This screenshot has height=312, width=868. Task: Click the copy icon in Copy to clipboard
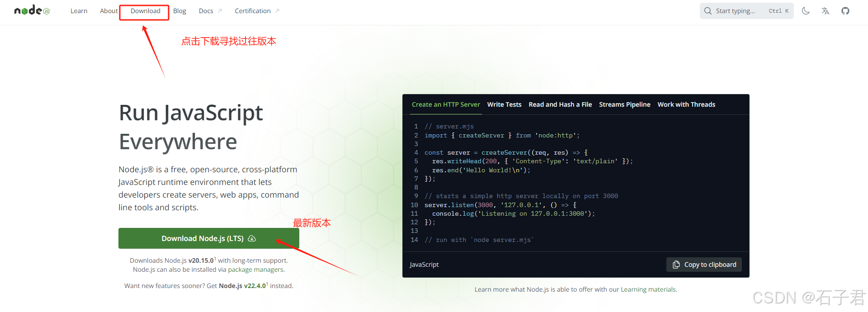click(x=676, y=265)
